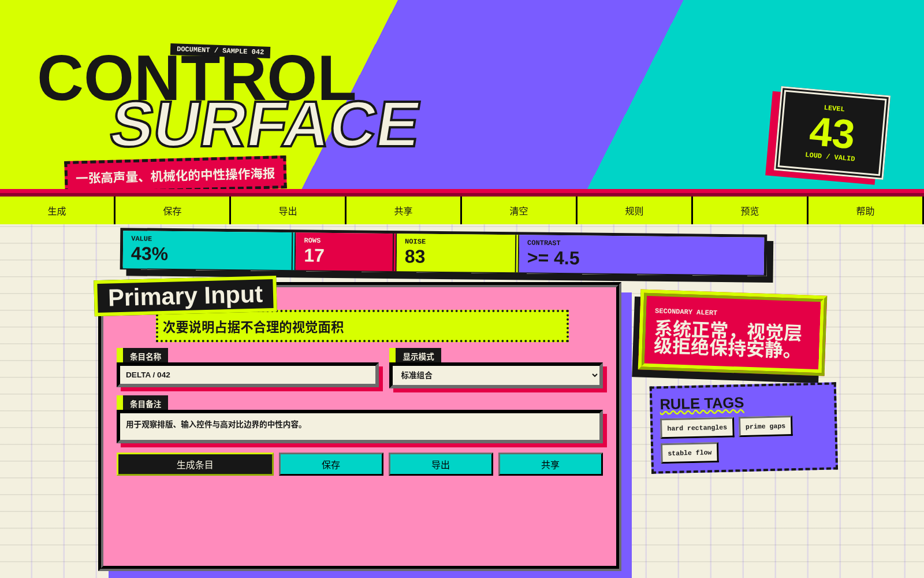Select the prime gaps rule tag
The width and height of the screenshot is (924, 578).
[x=765, y=427]
